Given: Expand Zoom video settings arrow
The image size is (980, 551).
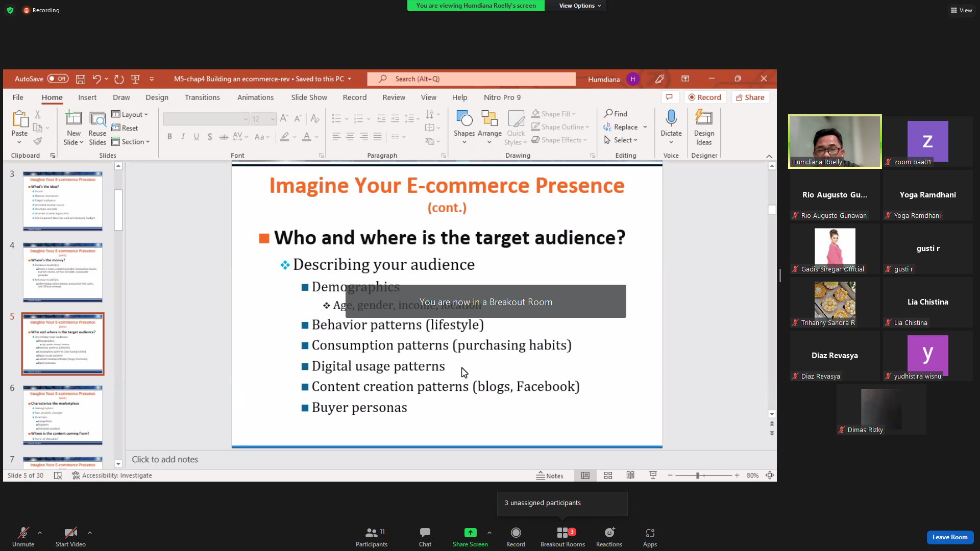Looking at the screenshot, I should [x=90, y=533].
